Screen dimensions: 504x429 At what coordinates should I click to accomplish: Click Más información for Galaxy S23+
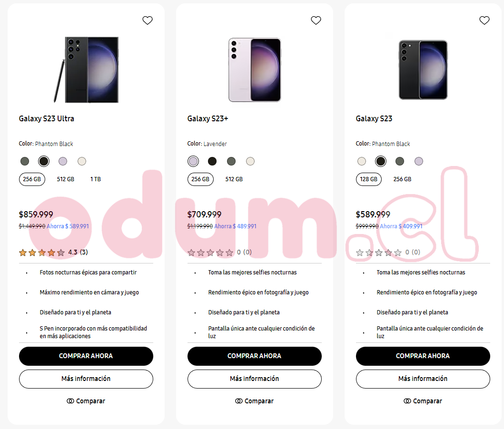[255, 379]
